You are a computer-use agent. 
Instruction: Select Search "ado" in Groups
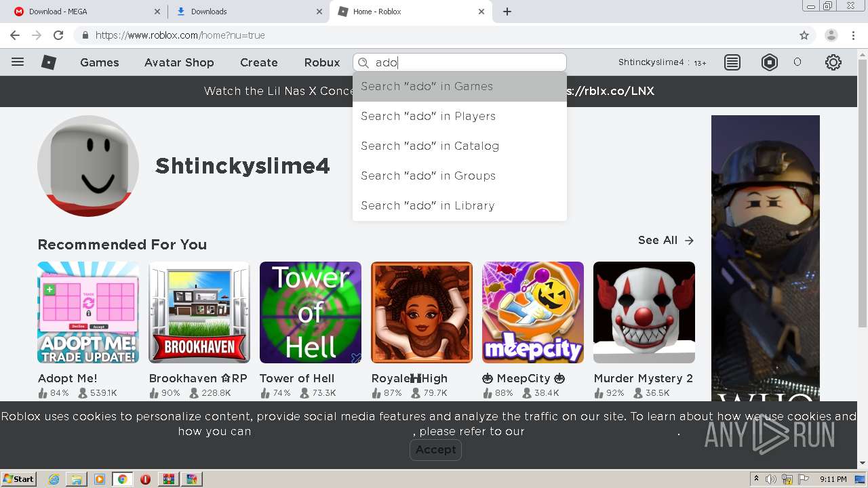[x=460, y=176]
